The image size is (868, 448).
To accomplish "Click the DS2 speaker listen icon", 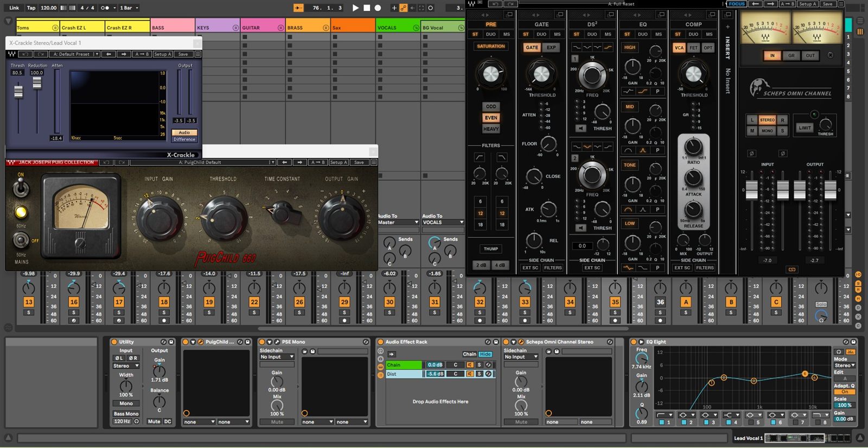I will (580, 129).
